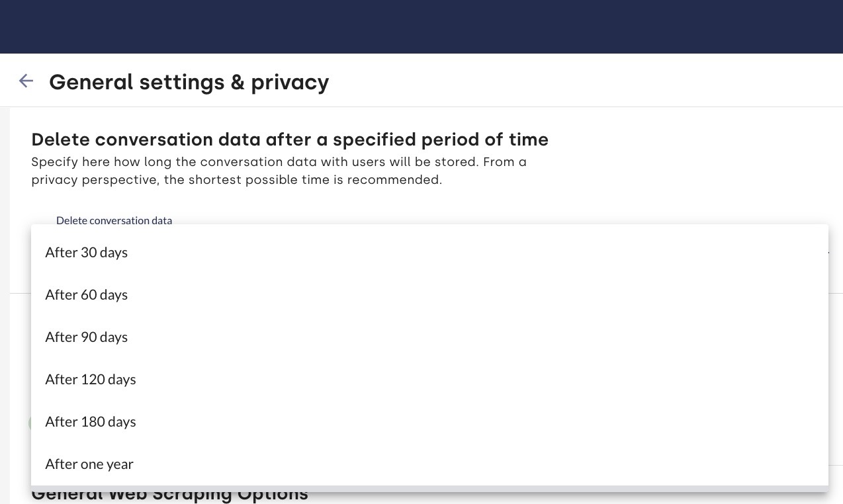Image resolution: width=843 pixels, height=504 pixels.
Task: Click the privacy recommendation description text
Action: point(279,171)
